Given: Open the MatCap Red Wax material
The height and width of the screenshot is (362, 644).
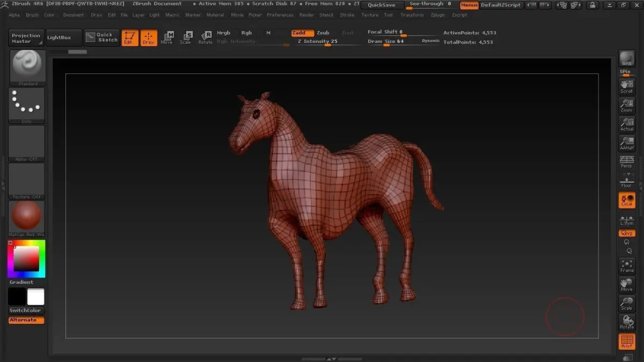Looking at the screenshot, I should tap(27, 218).
